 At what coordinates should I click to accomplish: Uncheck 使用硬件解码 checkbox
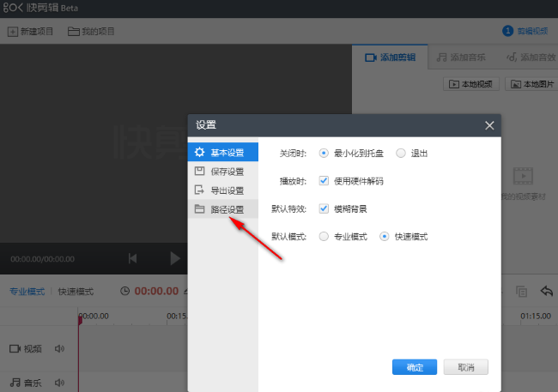(x=324, y=181)
